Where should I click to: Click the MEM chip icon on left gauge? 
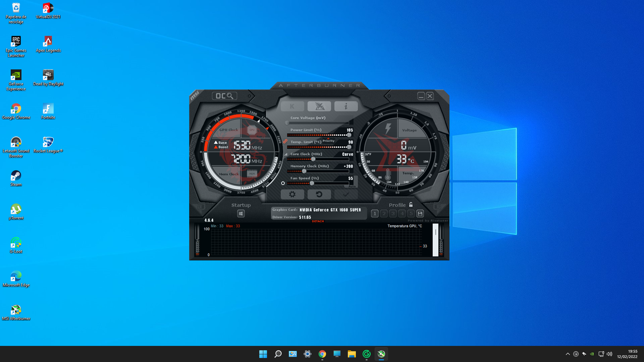[252, 173]
